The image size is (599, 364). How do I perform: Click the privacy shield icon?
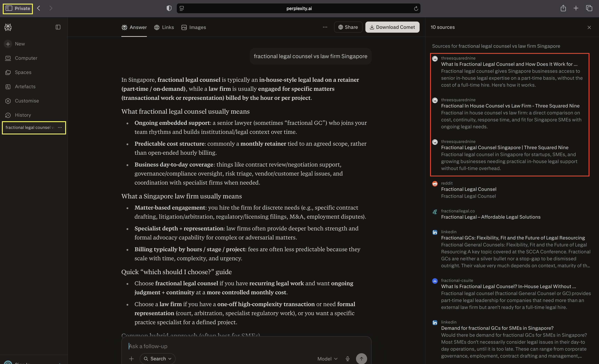(169, 8)
